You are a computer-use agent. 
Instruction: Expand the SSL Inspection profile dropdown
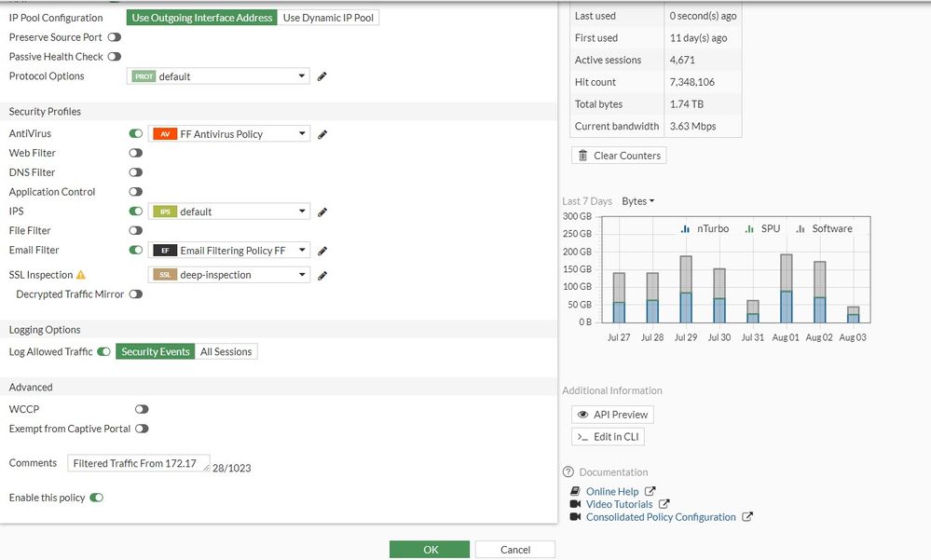click(x=229, y=275)
